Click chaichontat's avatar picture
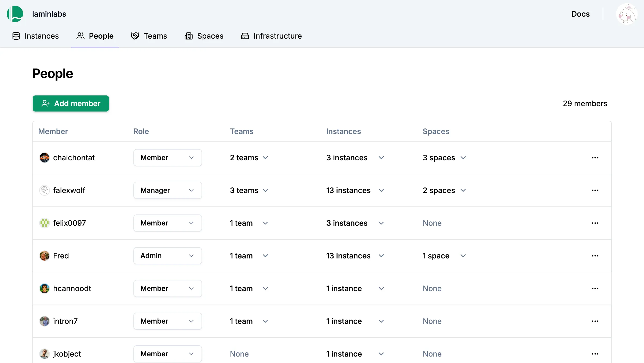644x363 pixels. (x=45, y=158)
